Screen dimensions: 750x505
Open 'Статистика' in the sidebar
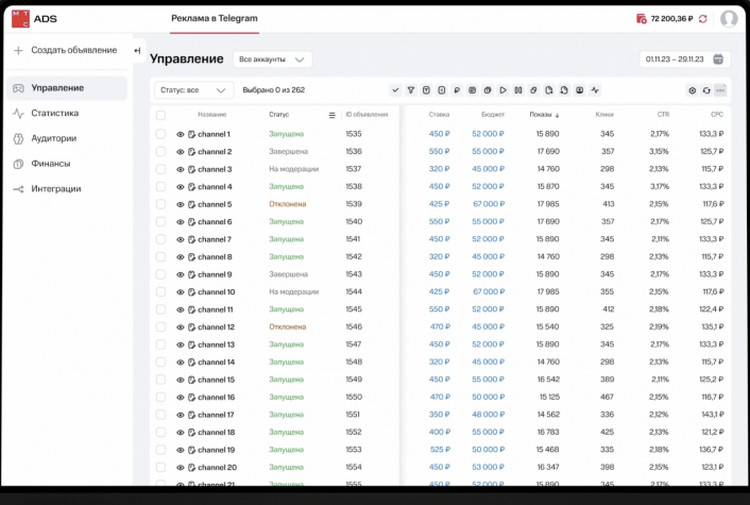pos(55,113)
